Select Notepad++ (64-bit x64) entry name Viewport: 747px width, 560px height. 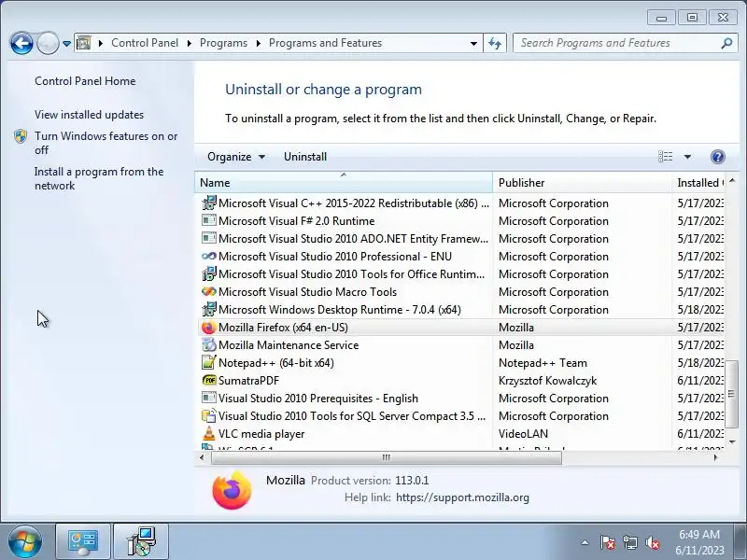pyautogui.click(x=275, y=363)
